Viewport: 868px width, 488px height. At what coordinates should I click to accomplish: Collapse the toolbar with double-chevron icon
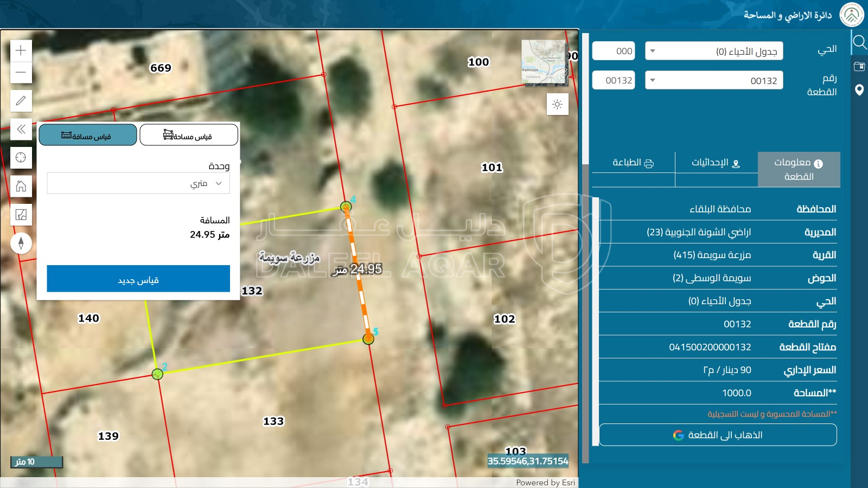(x=21, y=129)
